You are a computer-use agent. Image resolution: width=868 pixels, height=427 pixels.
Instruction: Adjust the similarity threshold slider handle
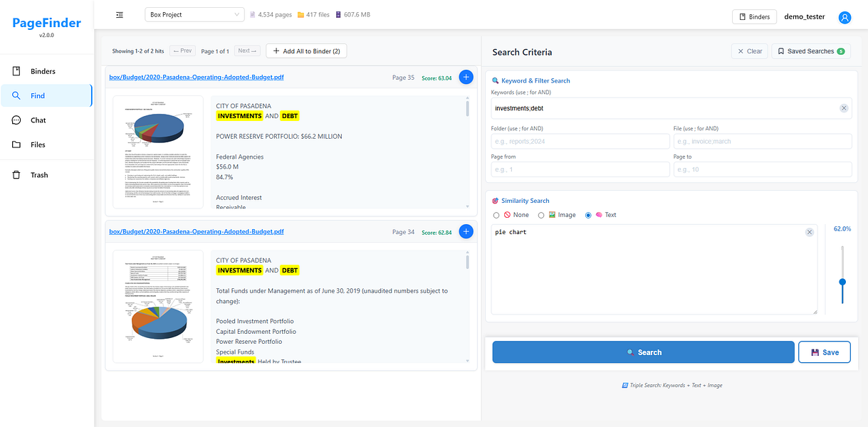coord(842,282)
